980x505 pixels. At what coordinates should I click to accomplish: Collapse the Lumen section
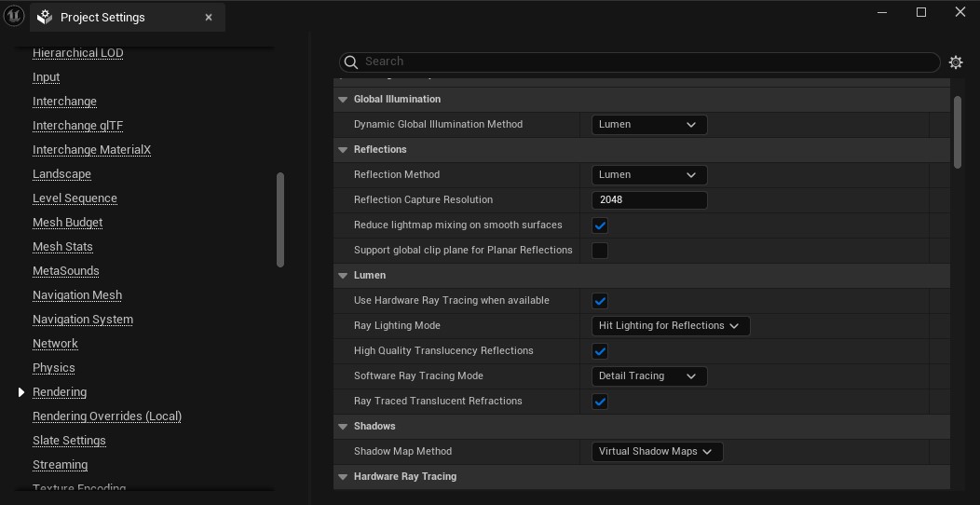coord(343,276)
